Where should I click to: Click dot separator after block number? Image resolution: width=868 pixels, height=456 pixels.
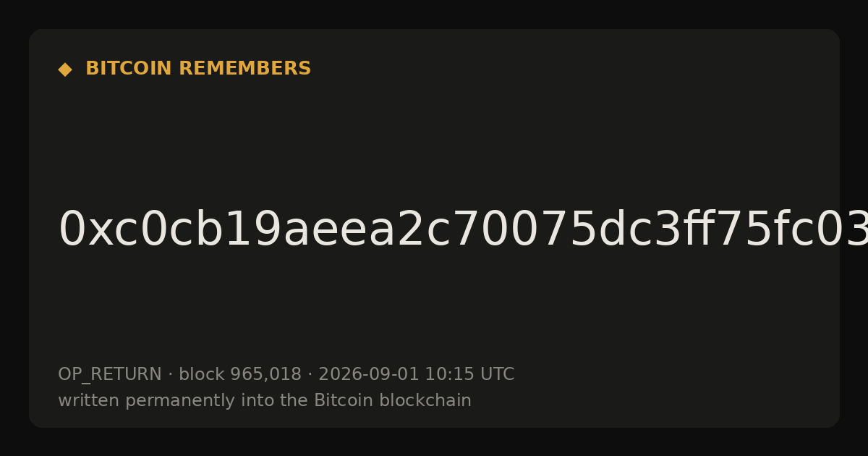click(310, 375)
